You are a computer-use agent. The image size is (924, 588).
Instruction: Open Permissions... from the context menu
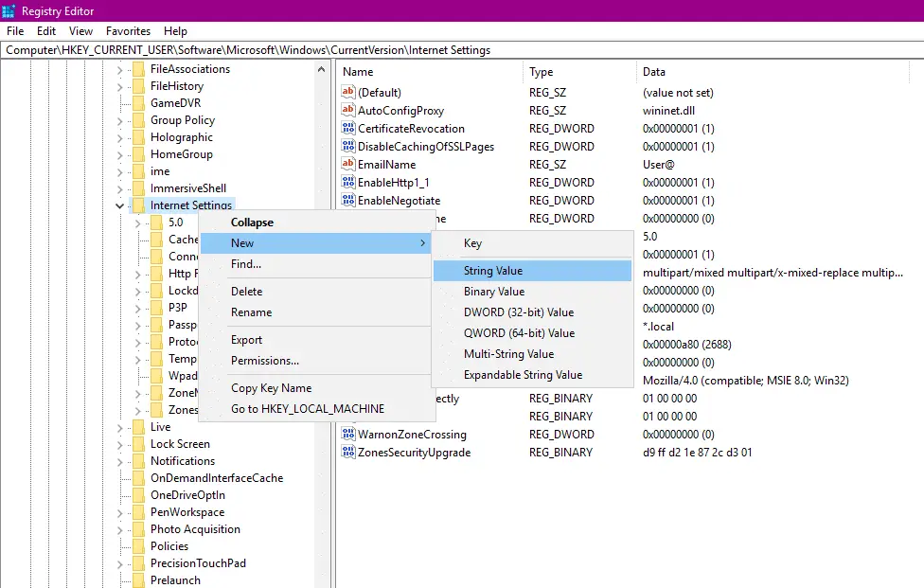316,361
